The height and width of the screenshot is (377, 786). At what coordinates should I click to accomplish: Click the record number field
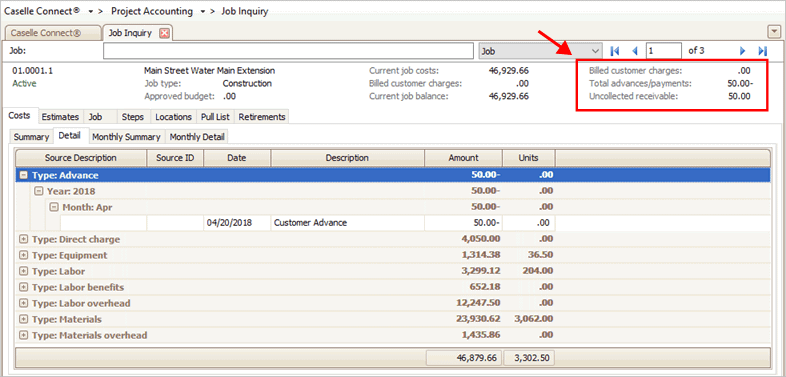pos(664,51)
